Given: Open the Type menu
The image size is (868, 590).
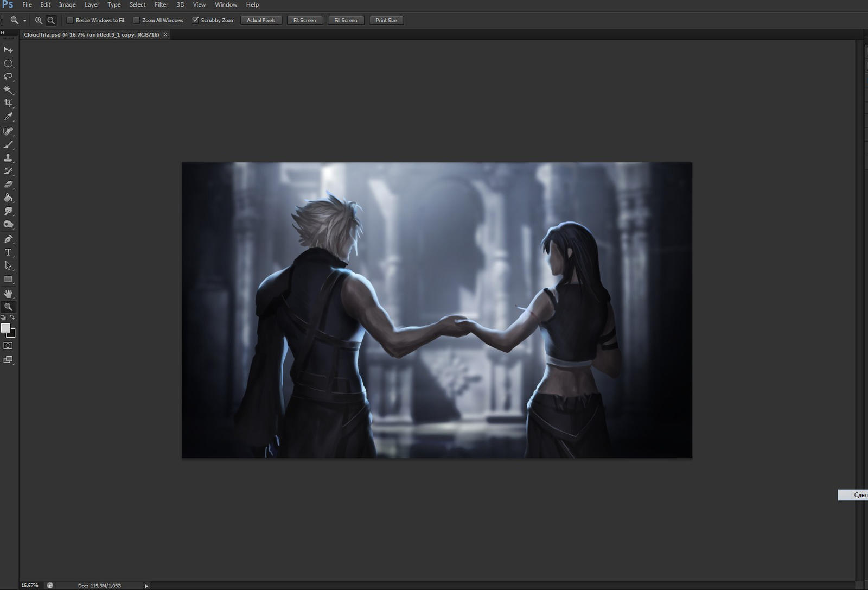Looking at the screenshot, I should click(x=114, y=4).
